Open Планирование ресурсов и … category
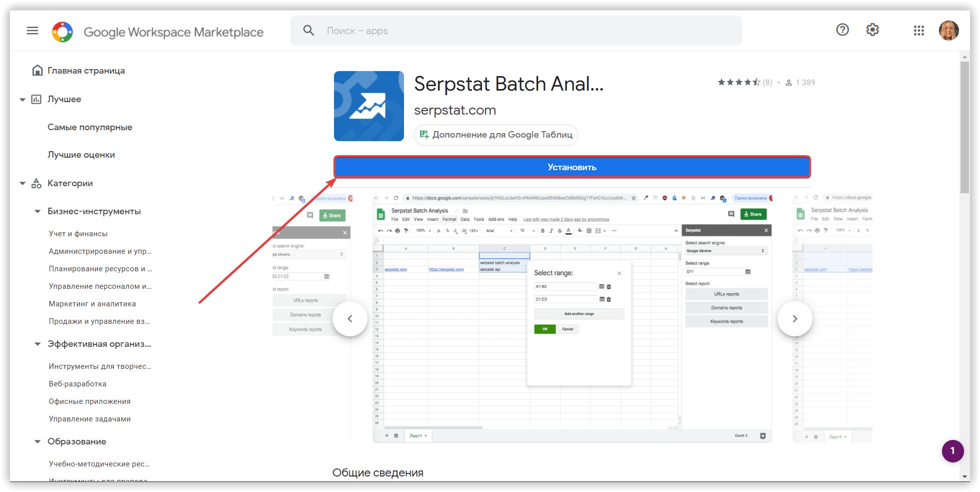The image size is (980, 492). 100,269
